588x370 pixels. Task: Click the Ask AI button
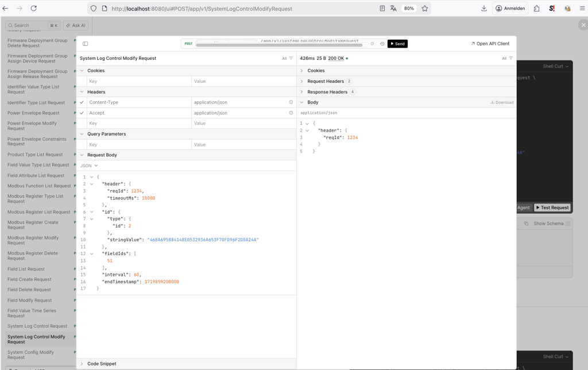point(76,25)
